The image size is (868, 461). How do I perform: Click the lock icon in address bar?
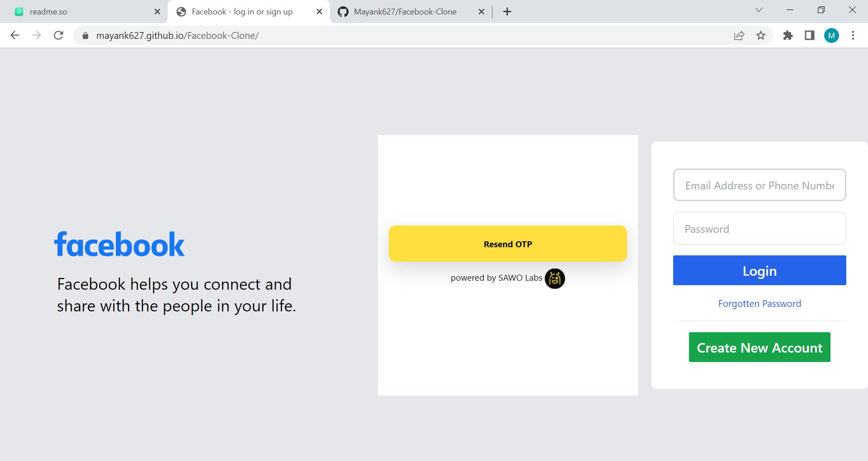(x=85, y=36)
